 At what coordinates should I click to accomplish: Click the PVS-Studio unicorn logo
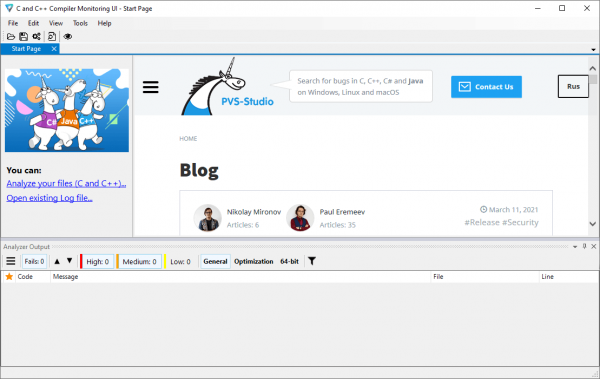(227, 87)
